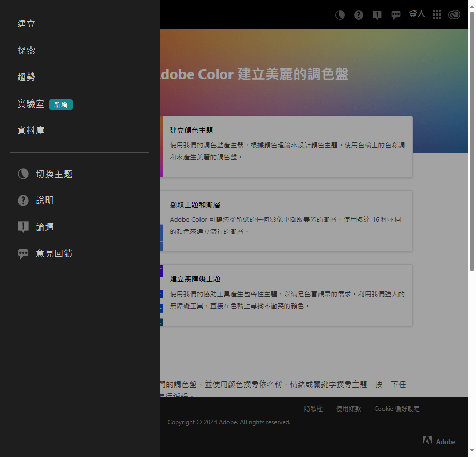Open the 擷取主題和漸層 card
Image resolution: width=476 pixels, height=457 pixels.
[x=286, y=221]
